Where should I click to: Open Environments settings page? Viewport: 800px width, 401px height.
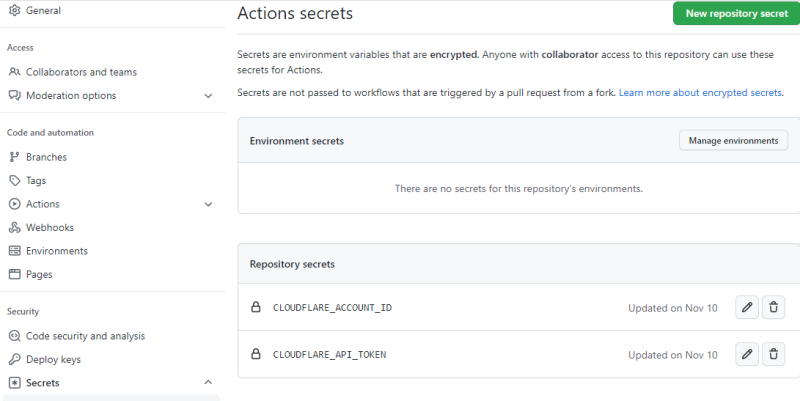point(56,251)
